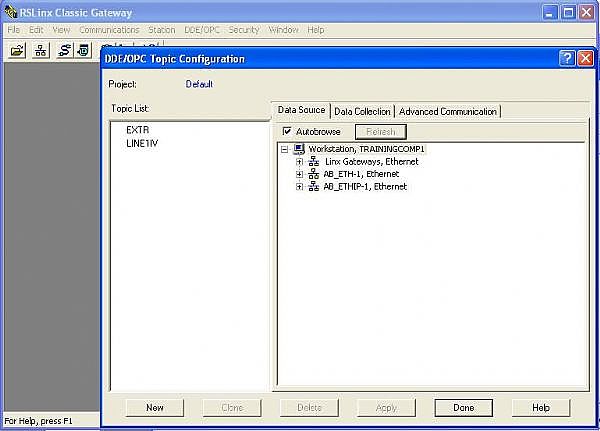Select the LINE1IV topic in Topic List
Screen dimensions: 600x431
coord(142,144)
